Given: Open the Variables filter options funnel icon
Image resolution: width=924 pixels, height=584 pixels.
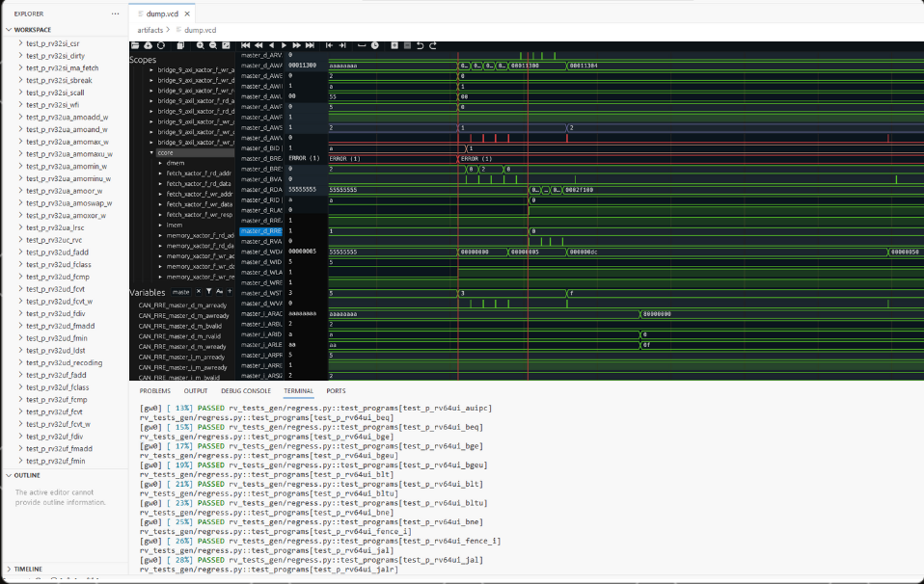Looking at the screenshot, I should coord(208,291).
